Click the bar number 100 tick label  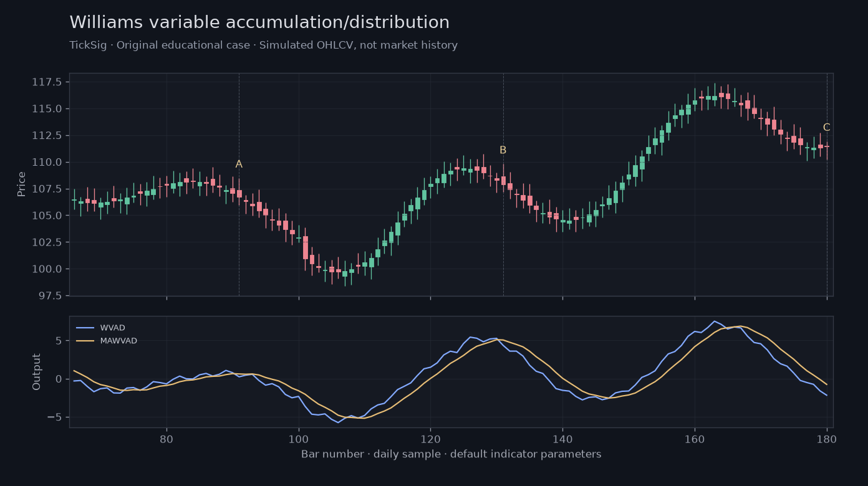pyautogui.click(x=299, y=438)
